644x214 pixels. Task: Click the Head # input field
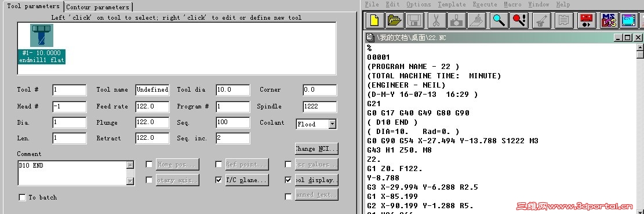tap(70, 107)
